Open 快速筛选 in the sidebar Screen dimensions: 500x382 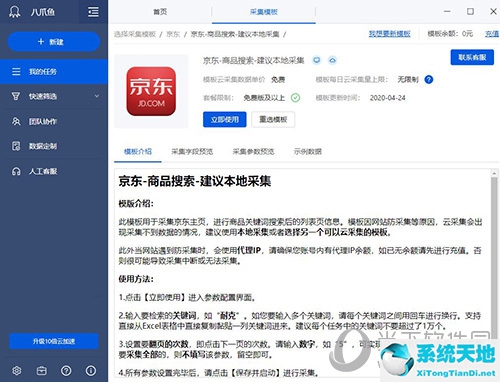[54, 96]
